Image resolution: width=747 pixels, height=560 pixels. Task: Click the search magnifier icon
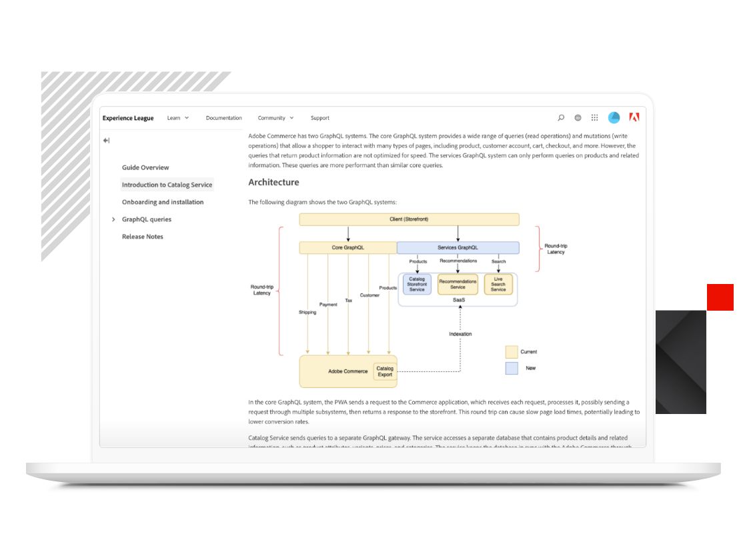(x=561, y=117)
